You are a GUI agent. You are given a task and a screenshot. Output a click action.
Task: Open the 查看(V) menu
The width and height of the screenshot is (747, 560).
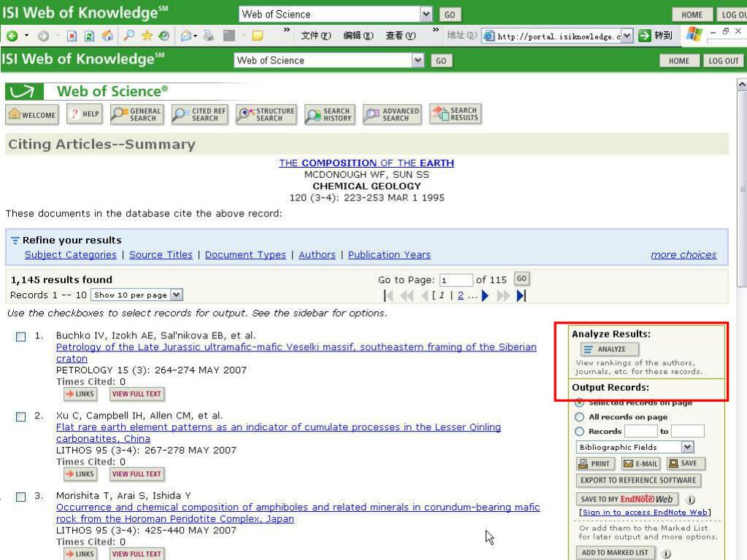[400, 36]
